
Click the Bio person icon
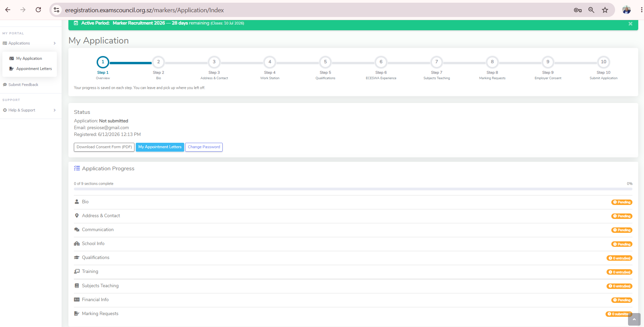(x=77, y=202)
